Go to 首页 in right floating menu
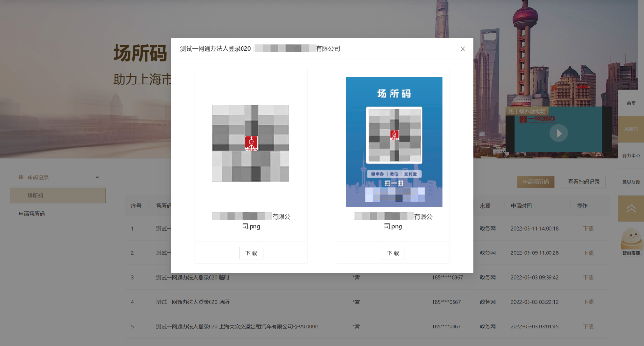The height and width of the screenshot is (346, 644). [x=631, y=103]
